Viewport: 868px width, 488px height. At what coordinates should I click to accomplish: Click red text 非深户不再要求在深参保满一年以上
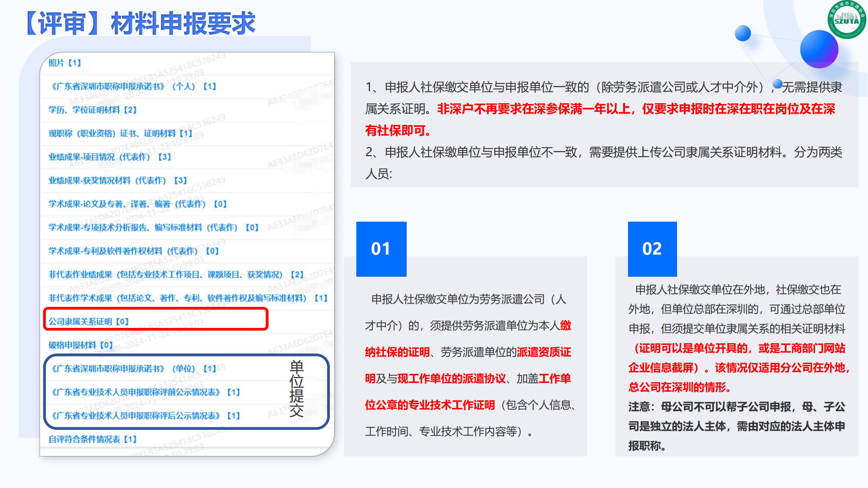533,109
